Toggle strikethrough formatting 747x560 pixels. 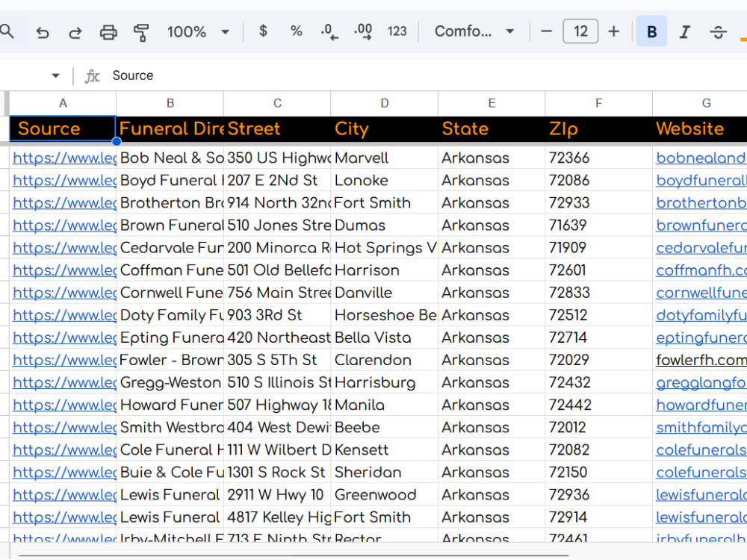pos(719,32)
